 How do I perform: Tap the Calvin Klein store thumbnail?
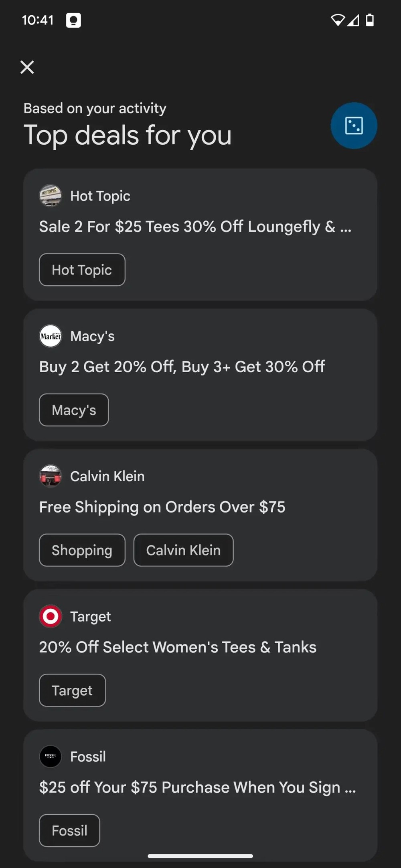coord(51,476)
